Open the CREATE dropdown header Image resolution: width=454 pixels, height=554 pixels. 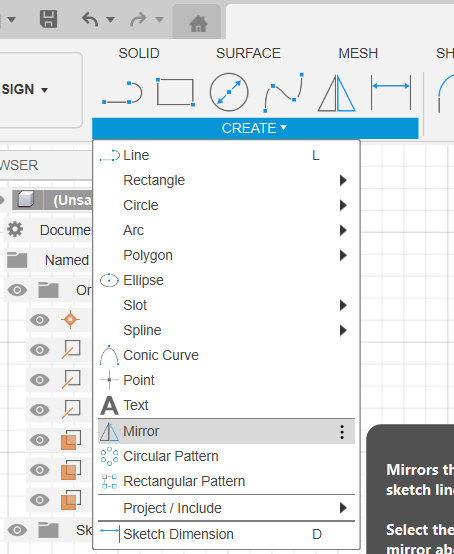[255, 128]
